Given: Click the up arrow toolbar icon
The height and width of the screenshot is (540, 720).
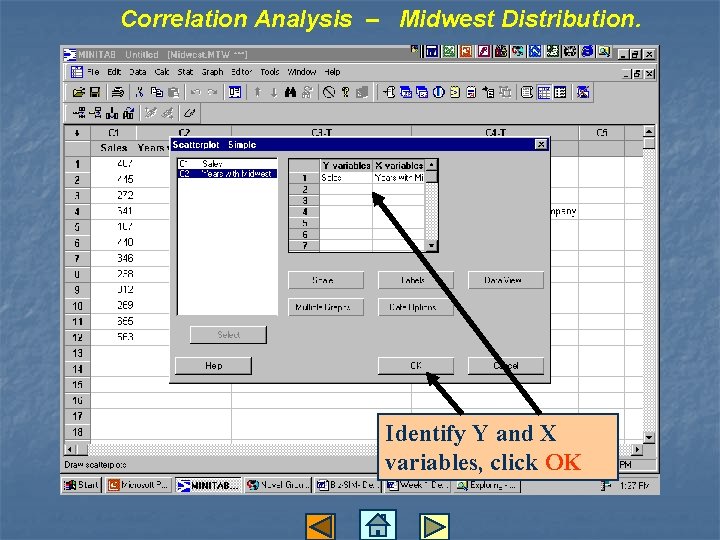Looking at the screenshot, I should 258,92.
